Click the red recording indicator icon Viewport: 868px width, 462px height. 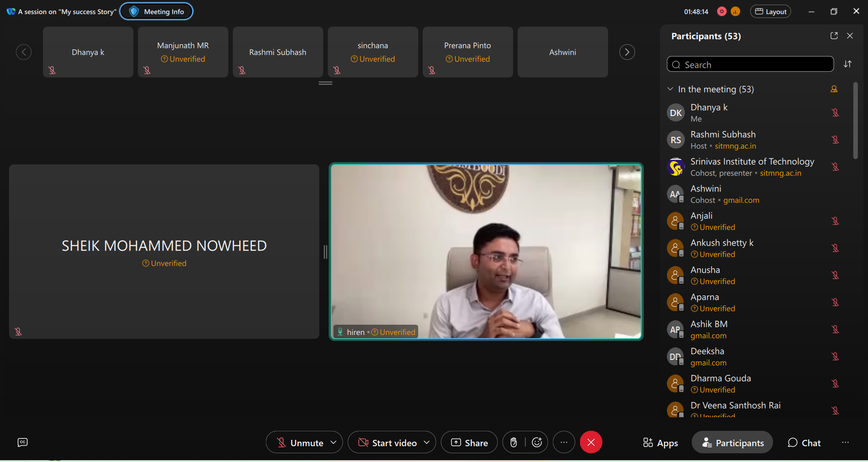[x=722, y=12]
